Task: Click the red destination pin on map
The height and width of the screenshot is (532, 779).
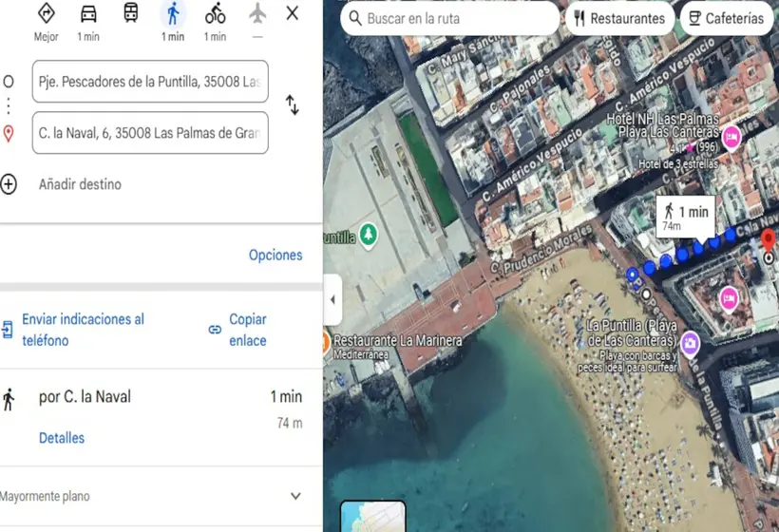Action: coord(768,240)
